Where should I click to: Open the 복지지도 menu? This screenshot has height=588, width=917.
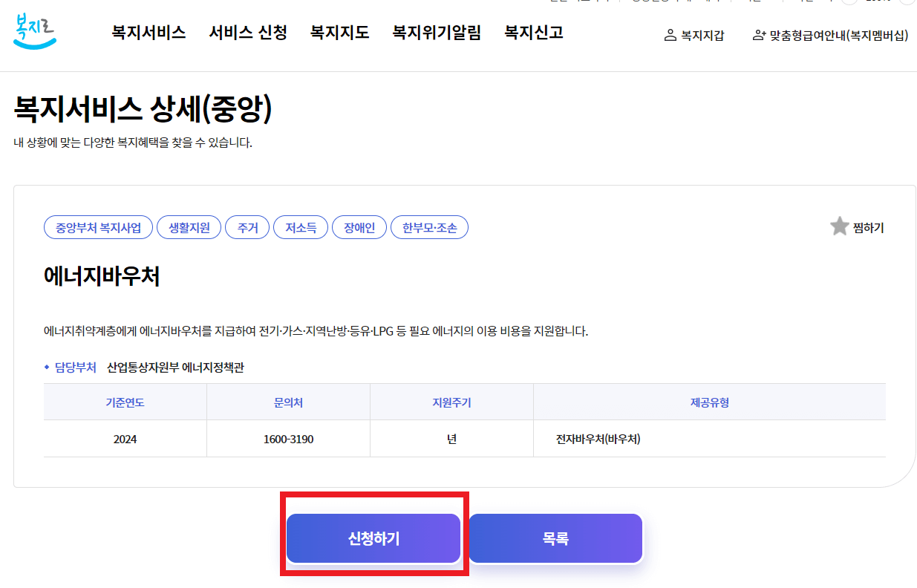coord(339,33)
